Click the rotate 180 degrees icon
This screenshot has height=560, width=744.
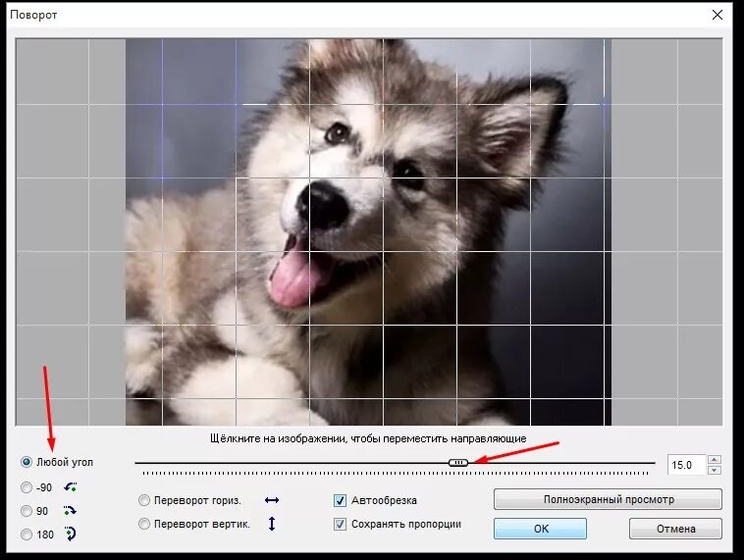click(x=71, y=534)
